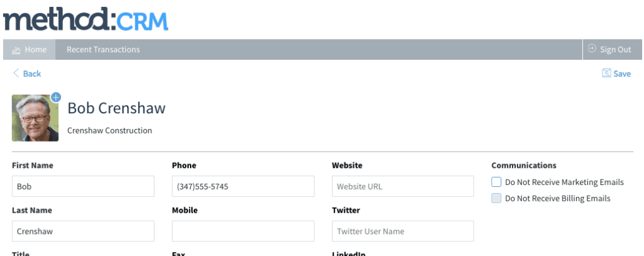The height and width of the screenshot is (256, 644).
Task: Click the Back chevron arrow
Action: (x=16, y=73)
